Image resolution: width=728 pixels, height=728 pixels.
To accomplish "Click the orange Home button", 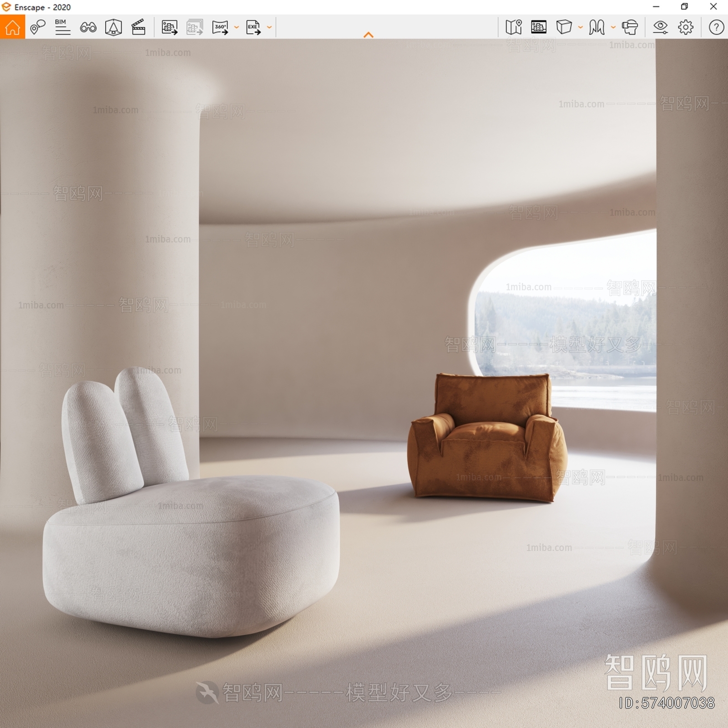I will coord(12,27).
